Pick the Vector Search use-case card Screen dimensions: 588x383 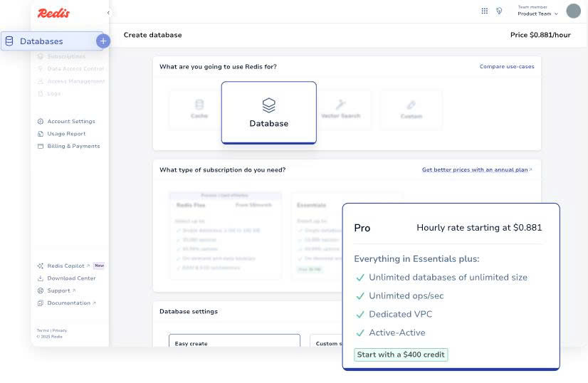pyautogui.click(x=340, y=110)
